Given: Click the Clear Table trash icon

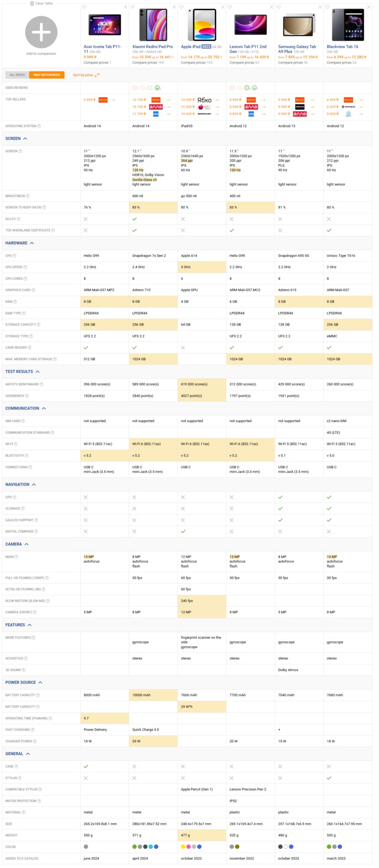Looking at the screenshot, I should pos(32,3).
